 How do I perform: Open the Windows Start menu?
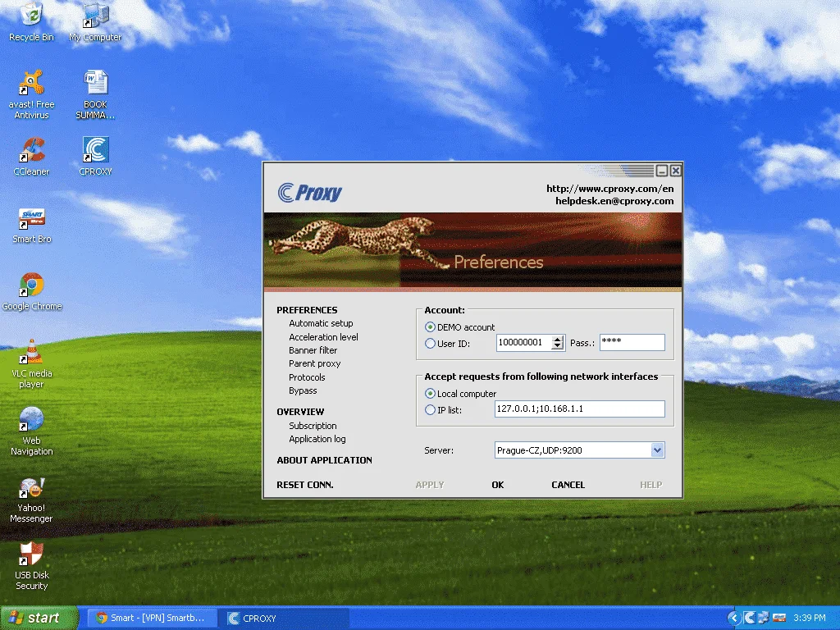tap(39, 618)
